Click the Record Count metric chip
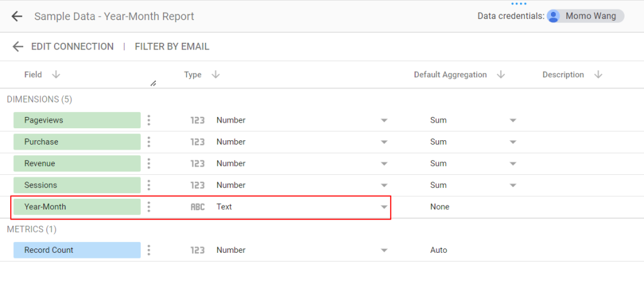 pos(77,250)
